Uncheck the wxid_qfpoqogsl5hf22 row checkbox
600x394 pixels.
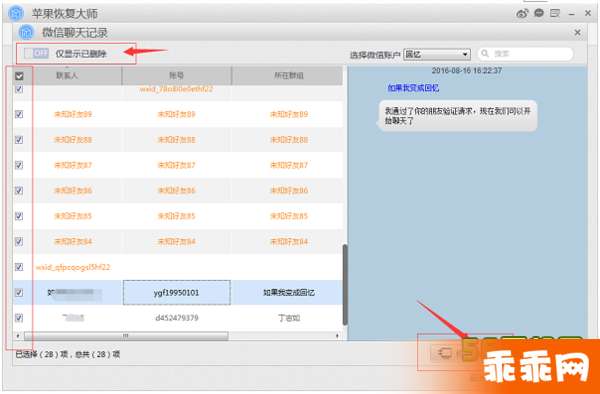click(19, 267)
